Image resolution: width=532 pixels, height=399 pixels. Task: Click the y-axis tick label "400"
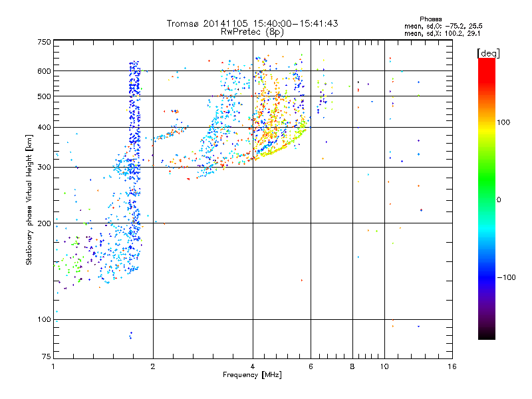point(44,127)
